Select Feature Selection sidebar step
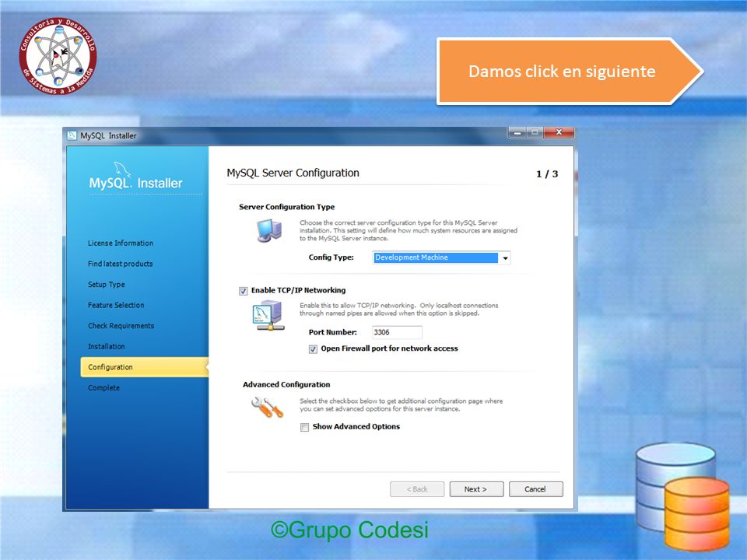The image size is (747, 560). [x=116, y=305]
